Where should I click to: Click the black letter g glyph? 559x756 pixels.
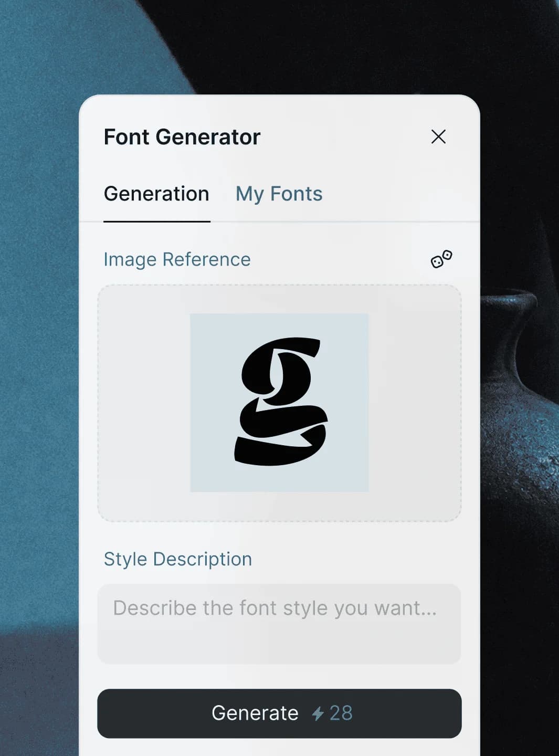pos(281,402)
